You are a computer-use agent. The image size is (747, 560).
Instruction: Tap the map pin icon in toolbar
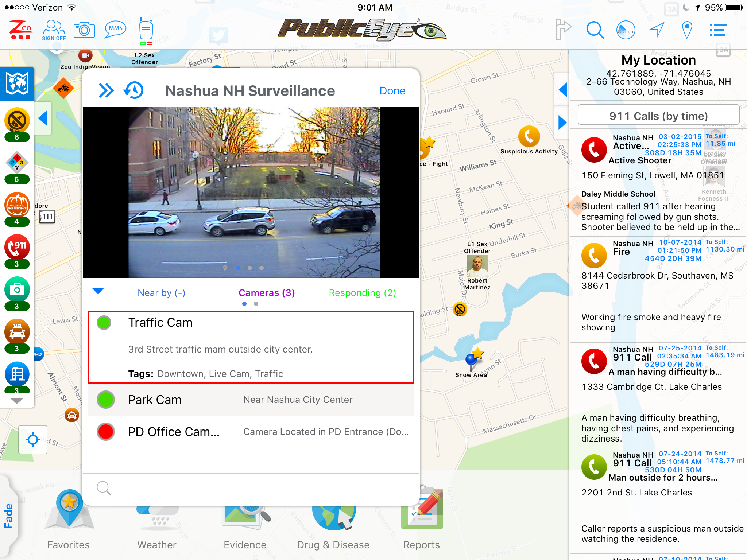click(687, 30)
